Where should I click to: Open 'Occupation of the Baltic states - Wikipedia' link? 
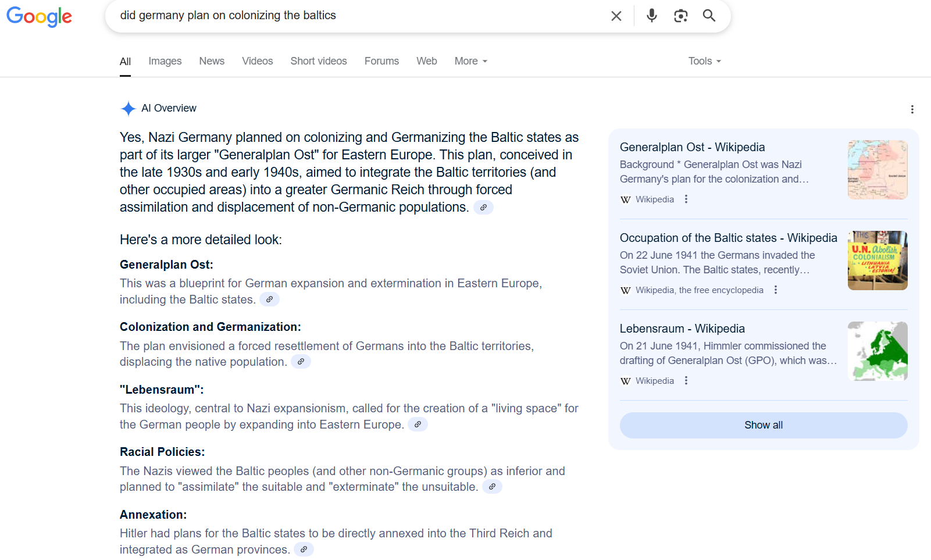[x=729, y=238]
